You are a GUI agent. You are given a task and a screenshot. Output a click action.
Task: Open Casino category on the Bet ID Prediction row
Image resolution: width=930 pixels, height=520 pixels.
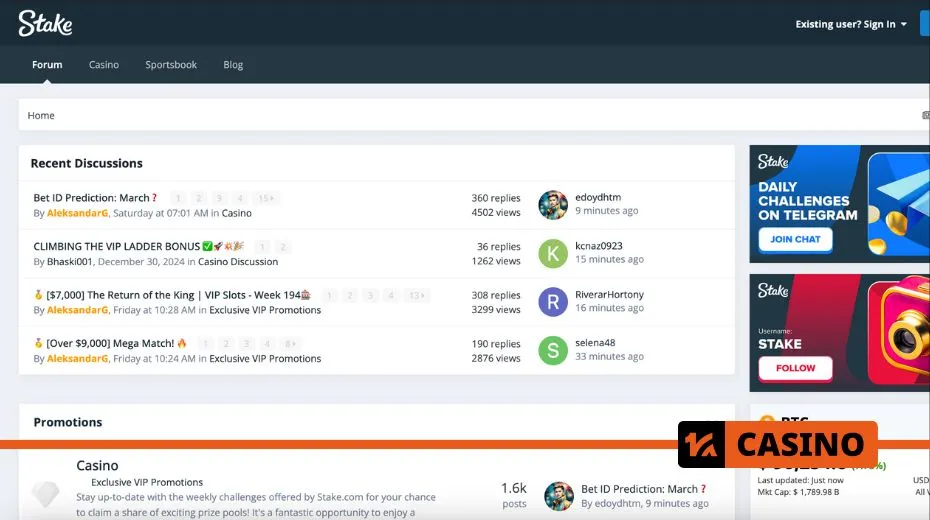click(x=237, y=213)
